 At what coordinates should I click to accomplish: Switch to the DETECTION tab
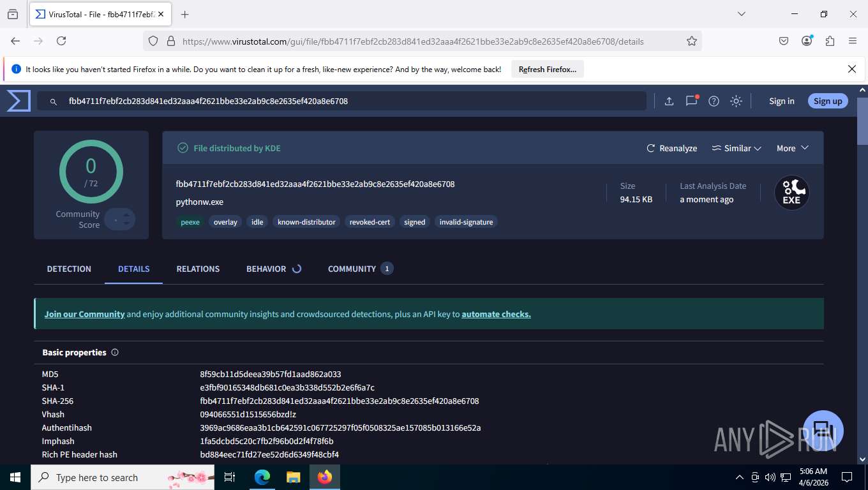coord(69,269)
